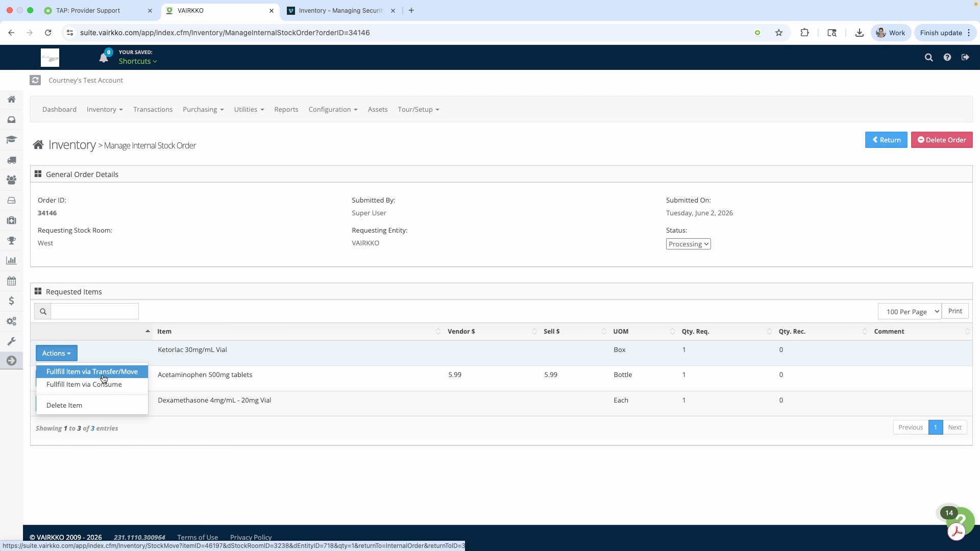Open the dollar sign sidebar icon

(11, 301)
